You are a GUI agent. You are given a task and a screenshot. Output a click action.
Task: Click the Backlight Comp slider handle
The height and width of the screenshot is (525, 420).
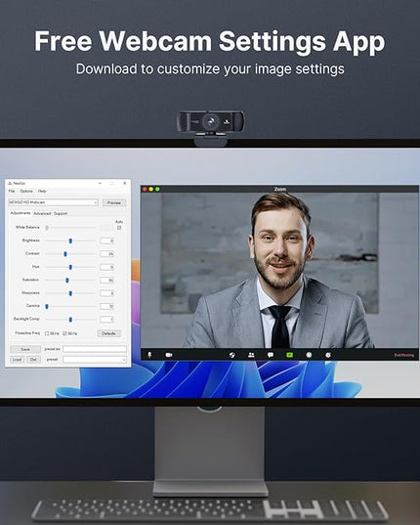[x=70, y=320]
